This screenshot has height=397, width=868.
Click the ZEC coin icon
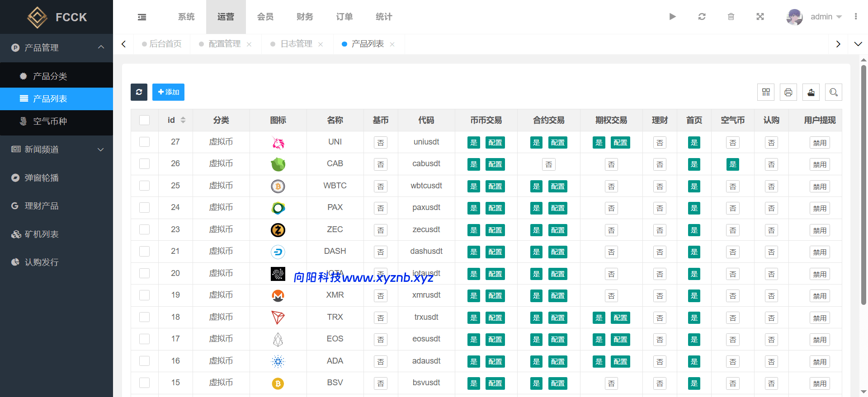click(278, 230)
